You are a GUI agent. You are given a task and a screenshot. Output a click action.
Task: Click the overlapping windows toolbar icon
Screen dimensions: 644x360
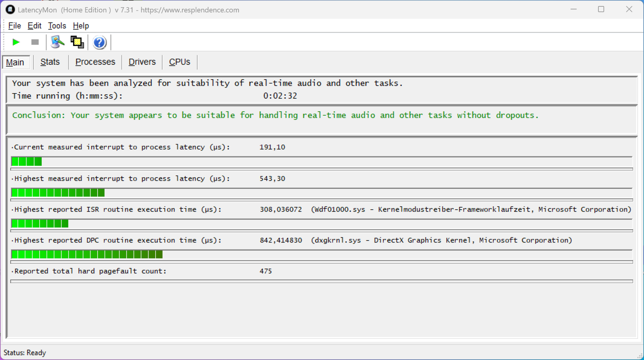pyautogui.click(x=77, y=42)
